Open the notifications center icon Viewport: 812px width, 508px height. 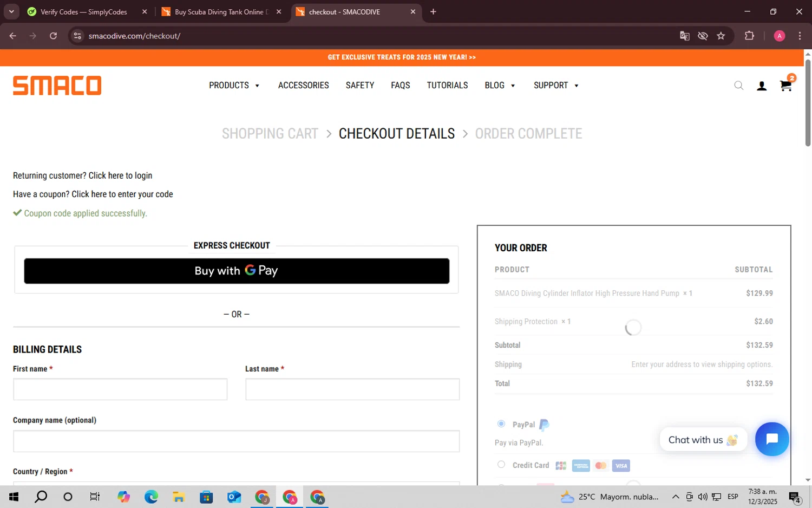[x=795, y=497]
